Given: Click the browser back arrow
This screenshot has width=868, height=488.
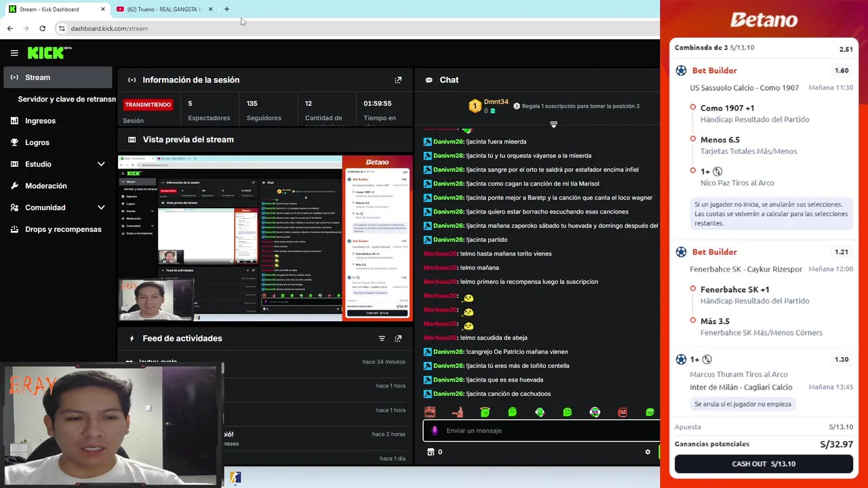Looking at the screenshot, I should tap(9, 28).
